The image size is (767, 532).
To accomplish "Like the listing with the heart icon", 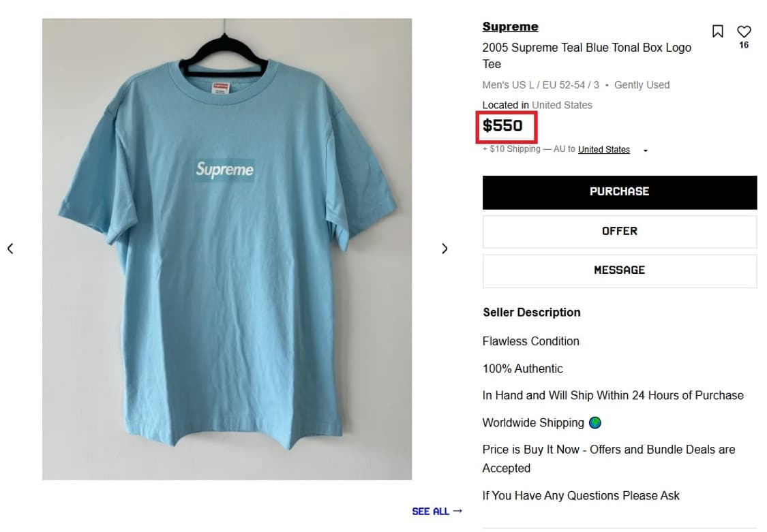I will click(744, 31).
